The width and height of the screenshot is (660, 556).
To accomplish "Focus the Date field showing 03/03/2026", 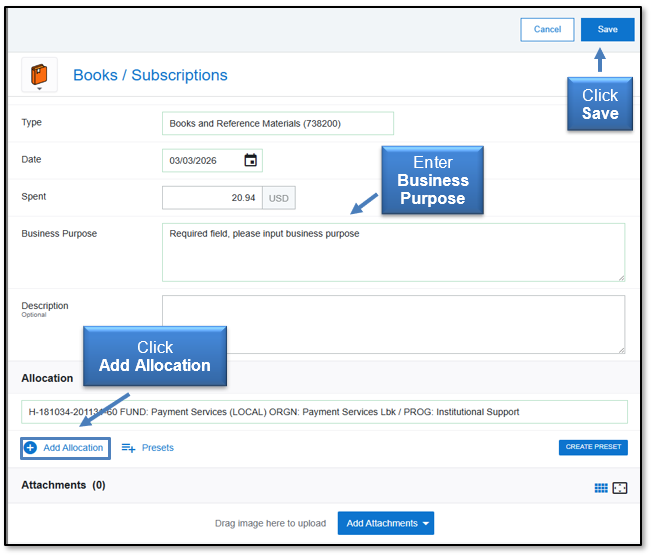I will click(x=202, y=160).
